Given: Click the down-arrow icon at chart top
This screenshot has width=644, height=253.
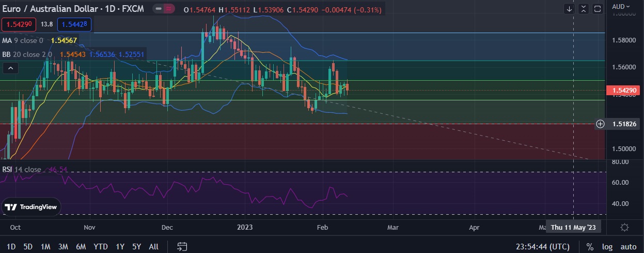Looking at the screenshot, I should coord(569,9).
